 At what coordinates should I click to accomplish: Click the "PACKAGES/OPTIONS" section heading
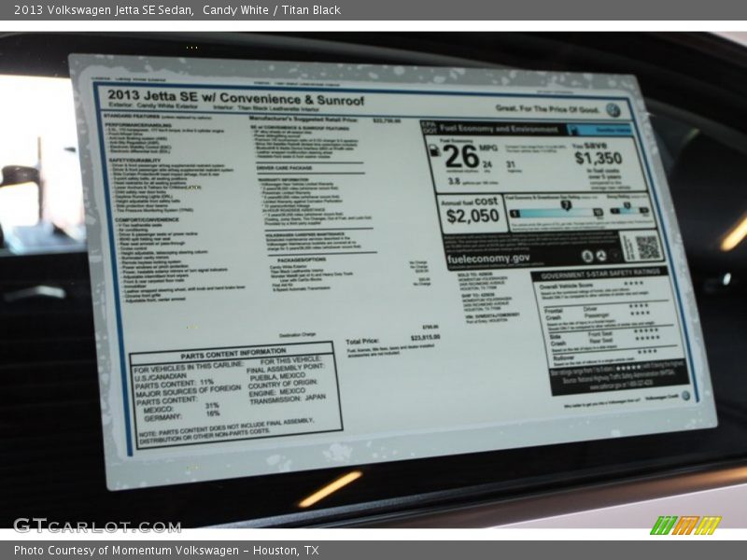pyautogui.click(x=302, y=260)
